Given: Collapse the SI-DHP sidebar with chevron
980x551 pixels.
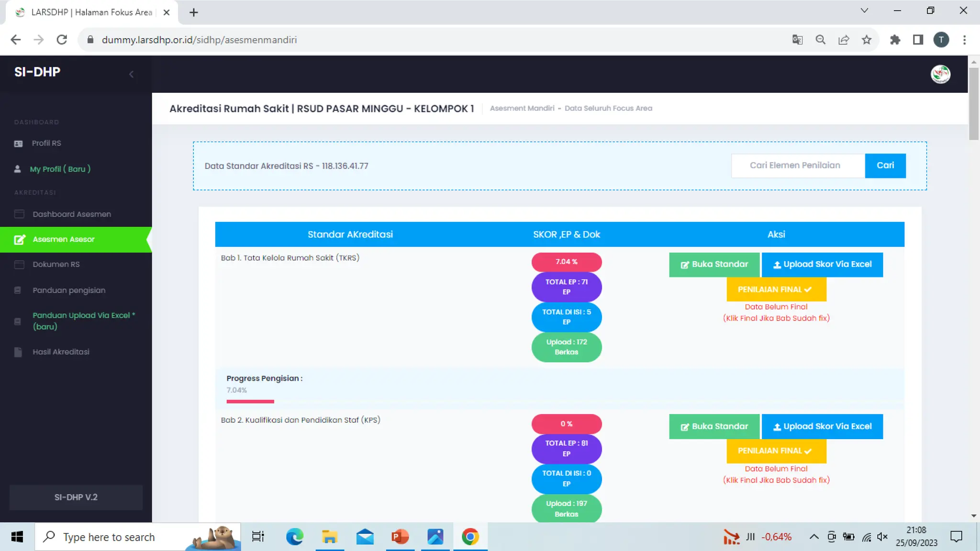Looking at the screenshot, I should [131, 74].
